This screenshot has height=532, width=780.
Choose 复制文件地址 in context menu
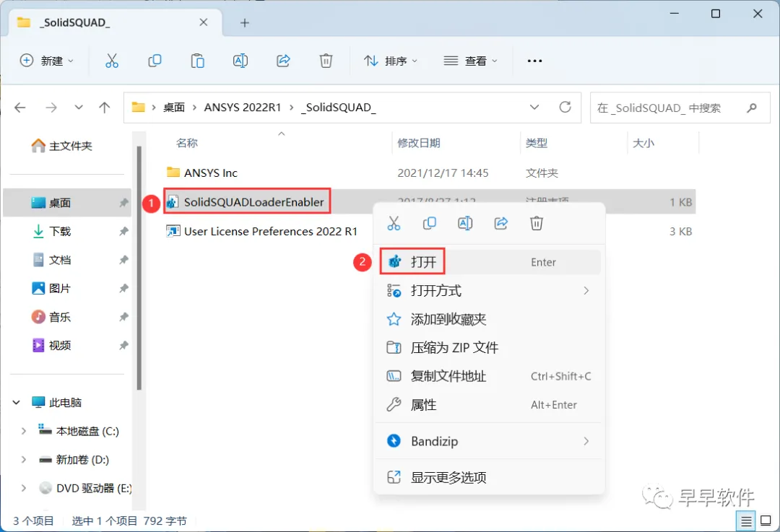[489, 376]
